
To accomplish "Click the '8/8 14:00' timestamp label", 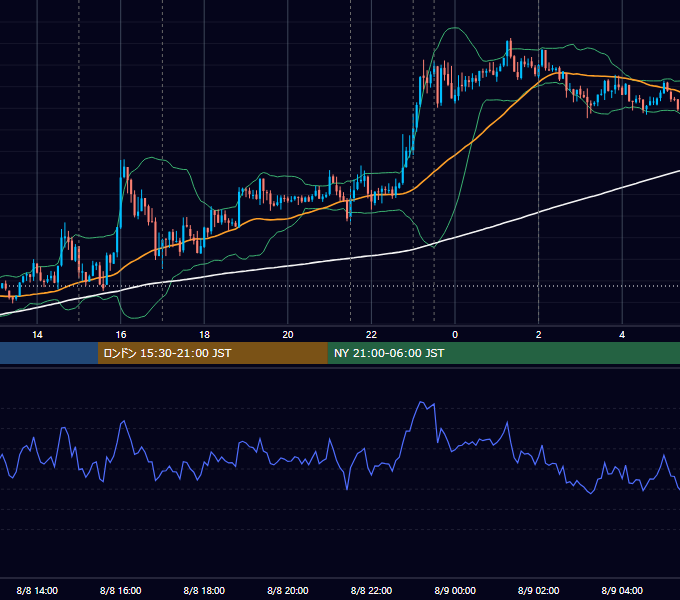I will tap(37, 590).
